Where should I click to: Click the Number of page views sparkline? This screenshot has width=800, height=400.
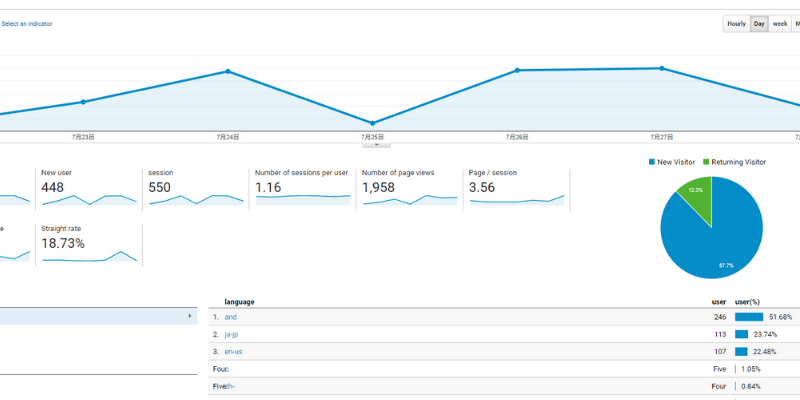point(409,200)
